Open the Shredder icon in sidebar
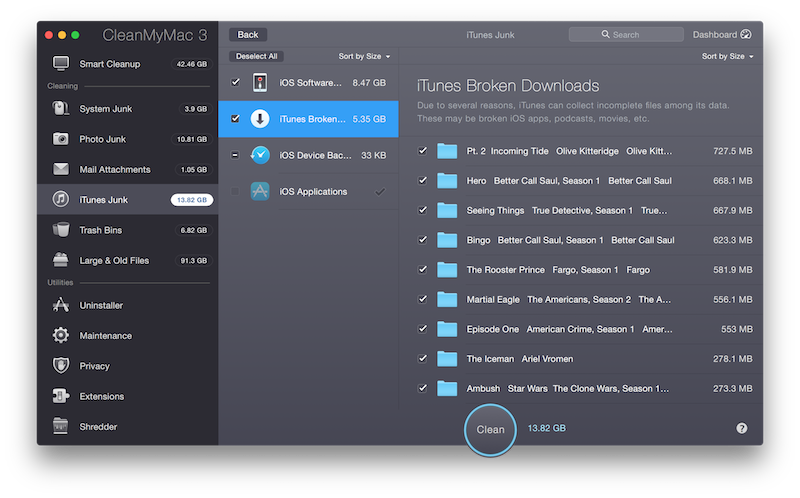Viewport: 800px width, 498px height. (x=61, y=427)
